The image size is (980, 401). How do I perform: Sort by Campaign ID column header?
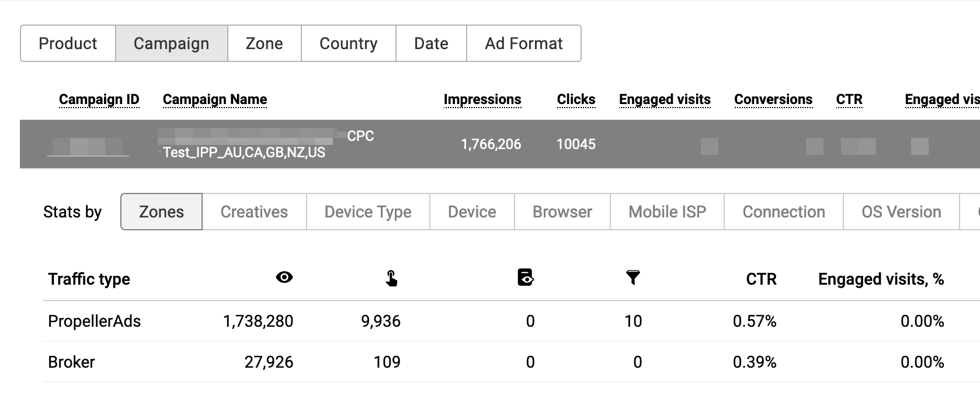(x=99, y=99)
